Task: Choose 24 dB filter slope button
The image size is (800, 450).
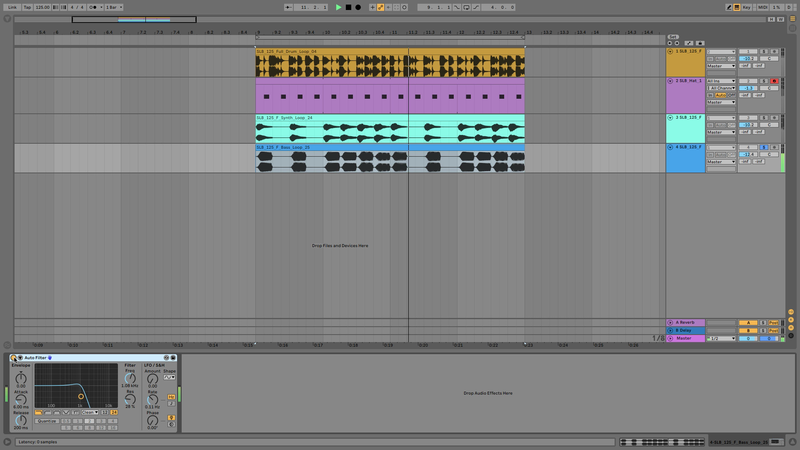Action: point(114,412)
